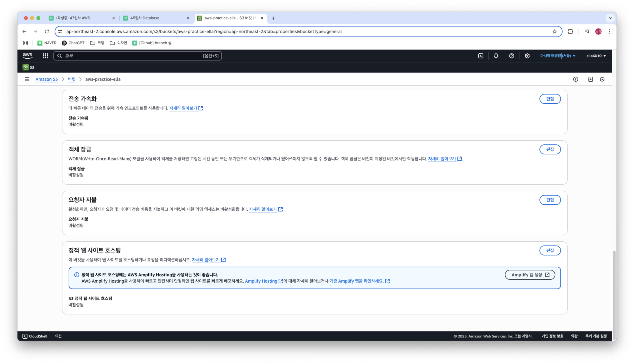Open 자세히 알아보기 link under 정적 웹 사이트 호스팅

click(x=209, y=260)
